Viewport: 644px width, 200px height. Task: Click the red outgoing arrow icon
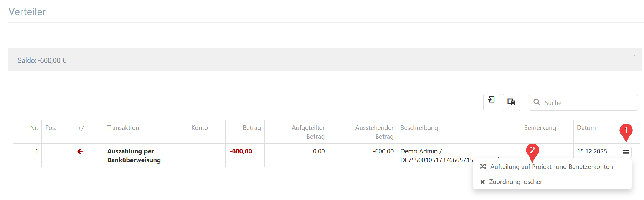click(x=80, y=151)
